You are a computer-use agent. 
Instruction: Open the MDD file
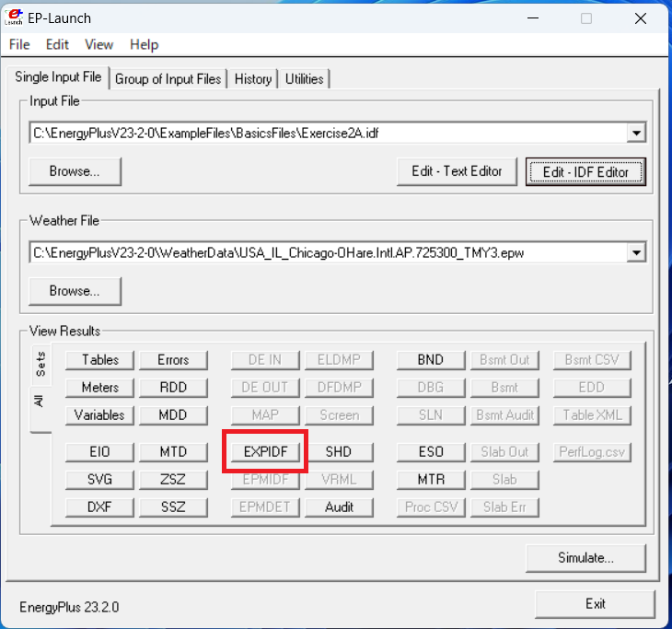click(173, 415)
